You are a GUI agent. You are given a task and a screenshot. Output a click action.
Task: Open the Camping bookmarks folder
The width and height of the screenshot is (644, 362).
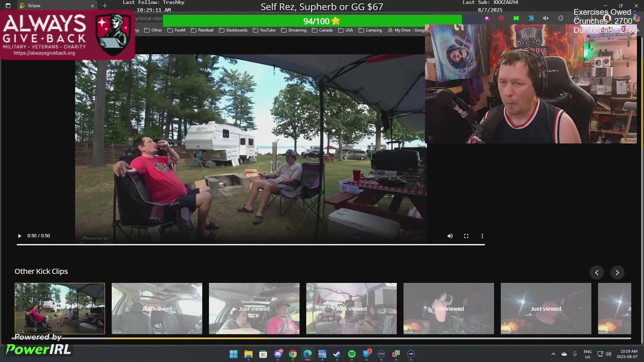(370, 30)
